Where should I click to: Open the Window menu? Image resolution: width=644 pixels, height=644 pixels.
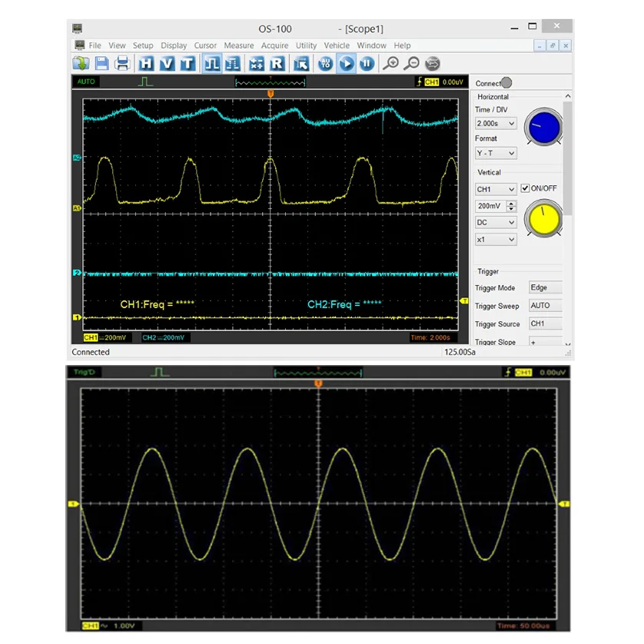click(x=372, y=45)
